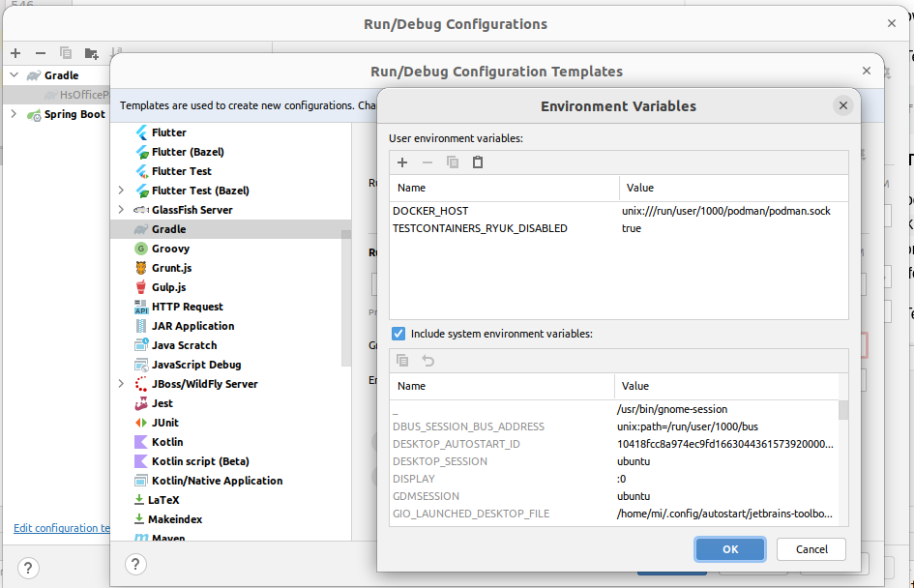Copy configuration in Run/Debug Configurations window
This screenshot has height=588, width=914.
point(66,53)
